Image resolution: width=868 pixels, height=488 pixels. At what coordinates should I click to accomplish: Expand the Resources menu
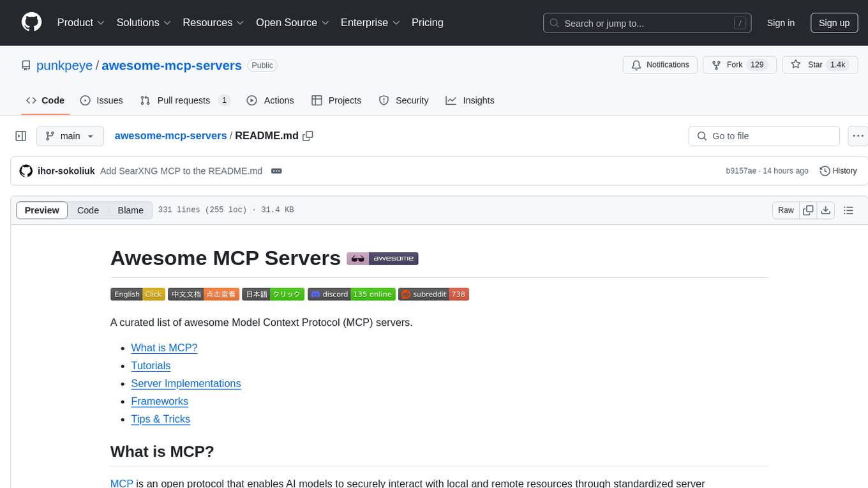click(x=213, y=22)
